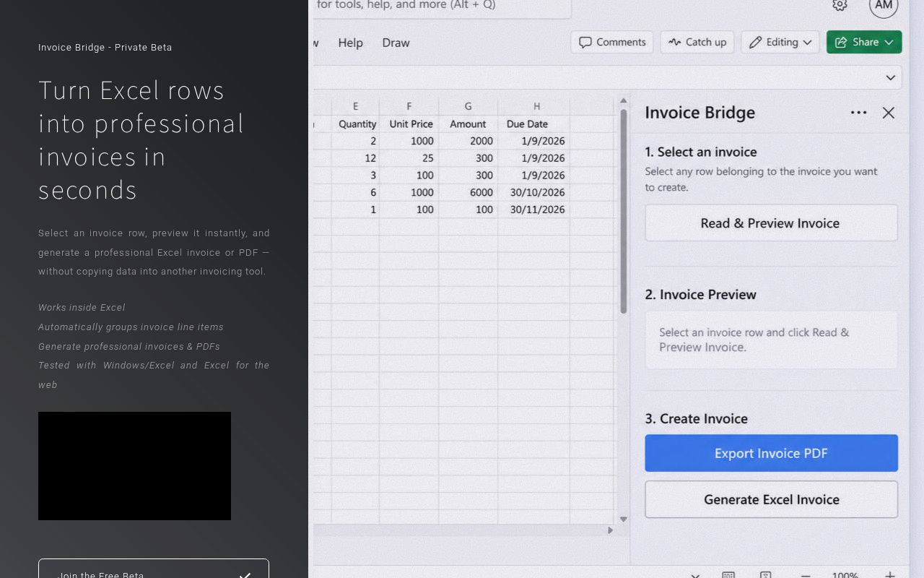Select Amount cell with value 6000
Image resolution: width=924 pixels, height=578 pixels.
click(x=468, y=192)
